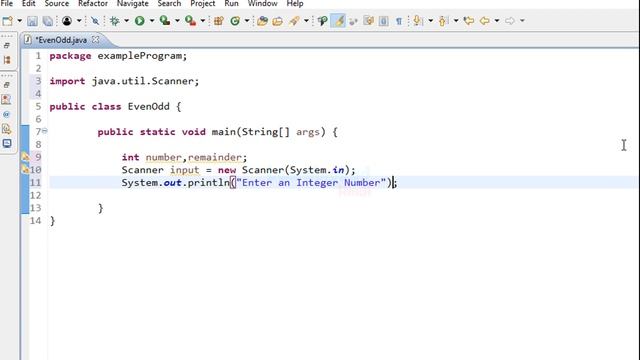Open the orange Package Explorer sidebar icon
The height and width of the screenshot is (360, 640).
(x=7, y=60)
